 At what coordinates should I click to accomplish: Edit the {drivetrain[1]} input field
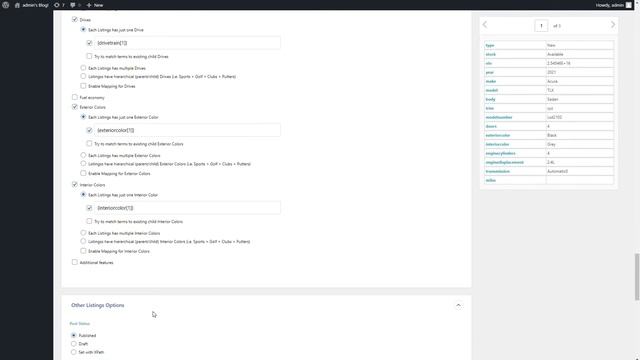(187, 43)
